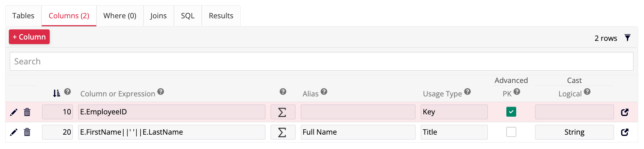644x149 pixels.
Task: Check the PK checkbox for Full Name row
Action: click(x=511, y=132)
